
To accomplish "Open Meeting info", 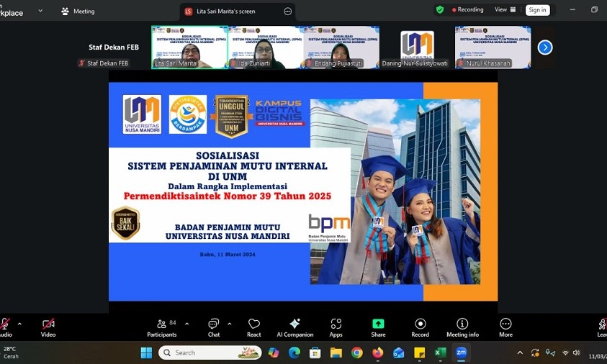I will point(462,327).
